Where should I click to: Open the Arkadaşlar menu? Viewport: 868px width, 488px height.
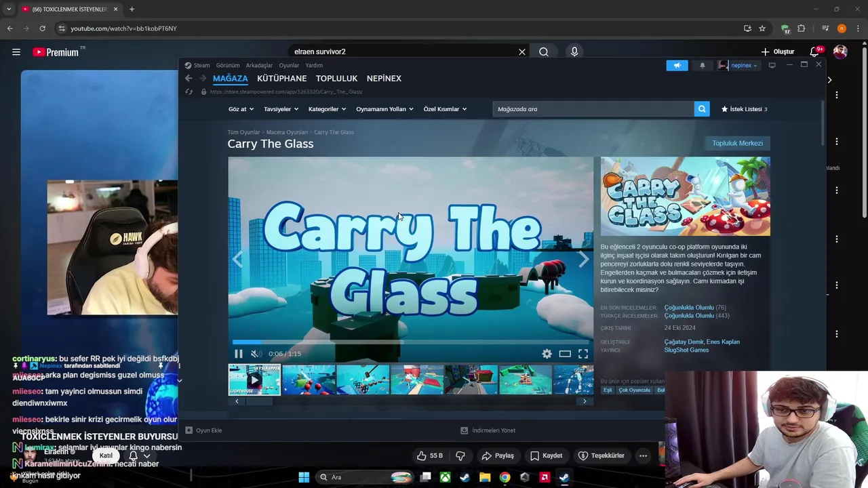(x=259, y=66)
